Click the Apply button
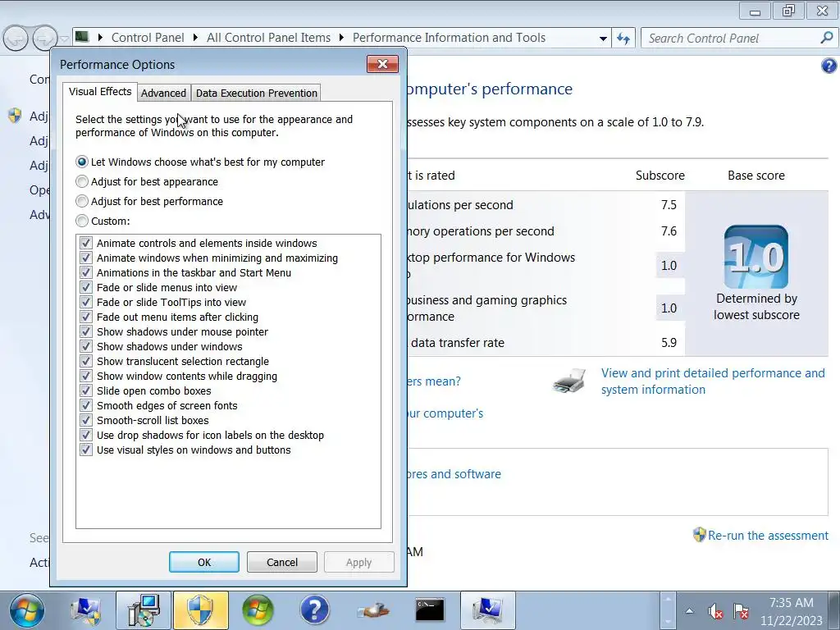This screenshot has height=630, width=840. [359, 562]
